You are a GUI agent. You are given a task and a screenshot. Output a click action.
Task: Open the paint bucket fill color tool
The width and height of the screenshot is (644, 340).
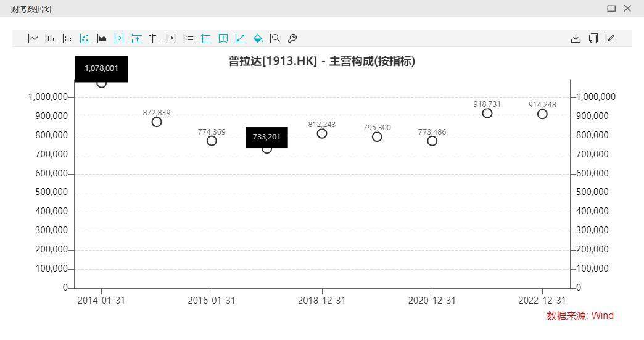click(x=257, y=39)
